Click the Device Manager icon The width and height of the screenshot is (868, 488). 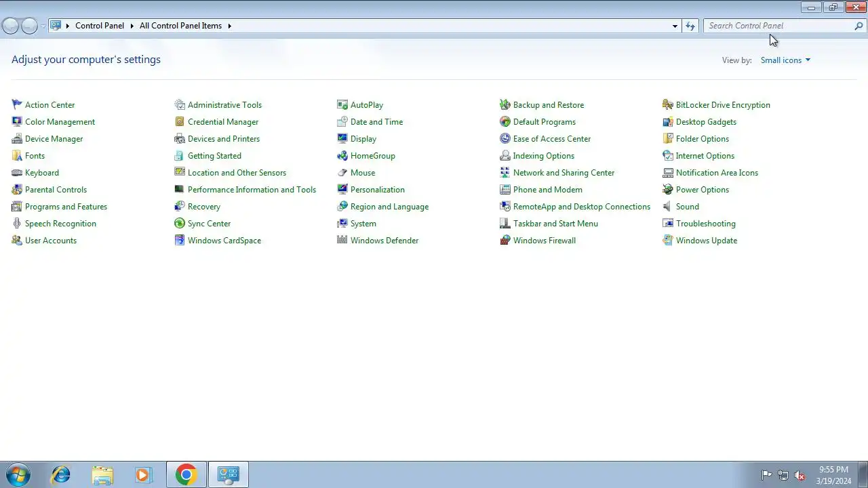17,138
